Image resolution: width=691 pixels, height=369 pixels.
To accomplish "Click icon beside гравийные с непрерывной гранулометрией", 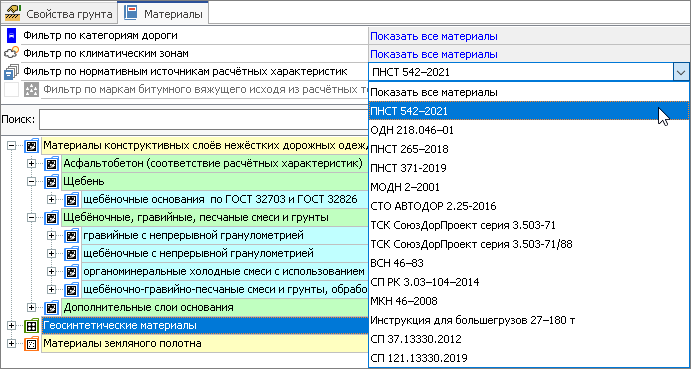I will pyautogui.click(x=71, y=235).
